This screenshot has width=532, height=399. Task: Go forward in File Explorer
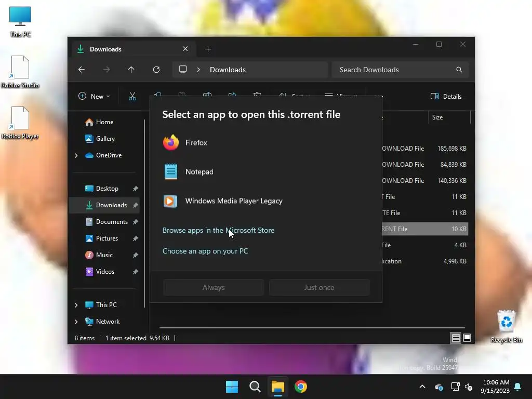107,70
